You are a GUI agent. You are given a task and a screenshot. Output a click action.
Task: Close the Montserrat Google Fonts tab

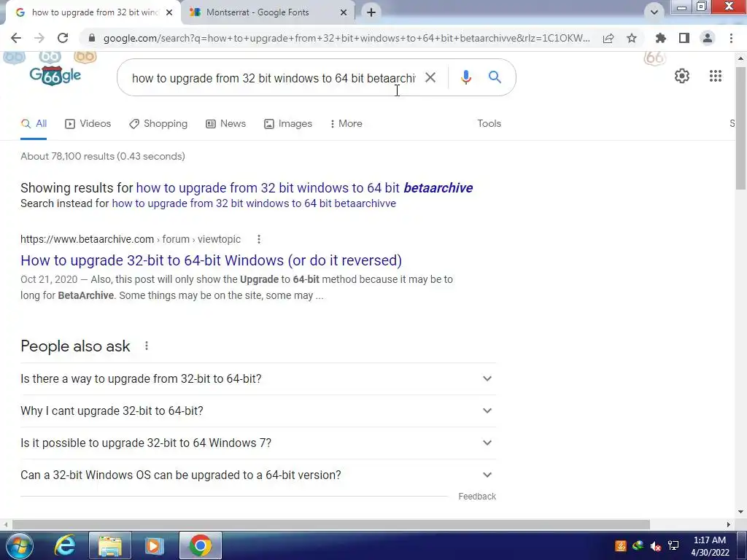[343, 12]
